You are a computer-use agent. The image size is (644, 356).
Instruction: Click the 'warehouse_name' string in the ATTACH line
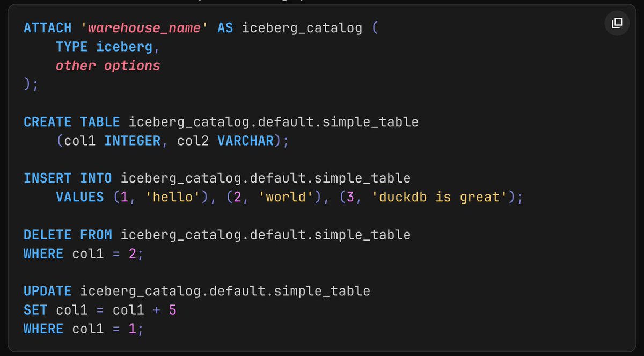145,28
